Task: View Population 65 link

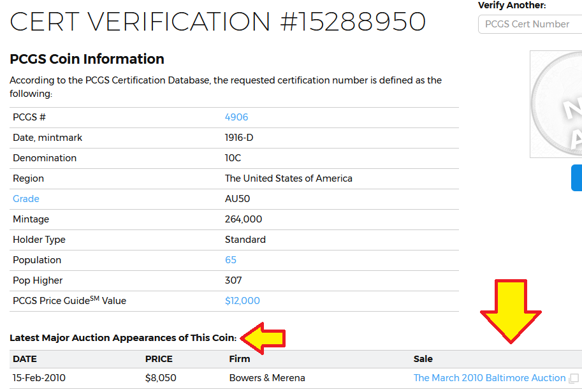Action: pyautogui.click(x=231, y=260)
